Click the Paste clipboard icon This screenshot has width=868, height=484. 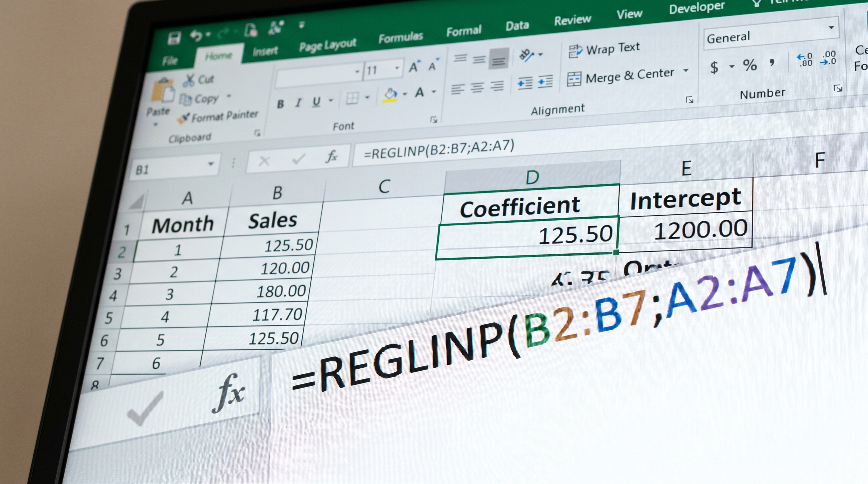pos(163,90)
